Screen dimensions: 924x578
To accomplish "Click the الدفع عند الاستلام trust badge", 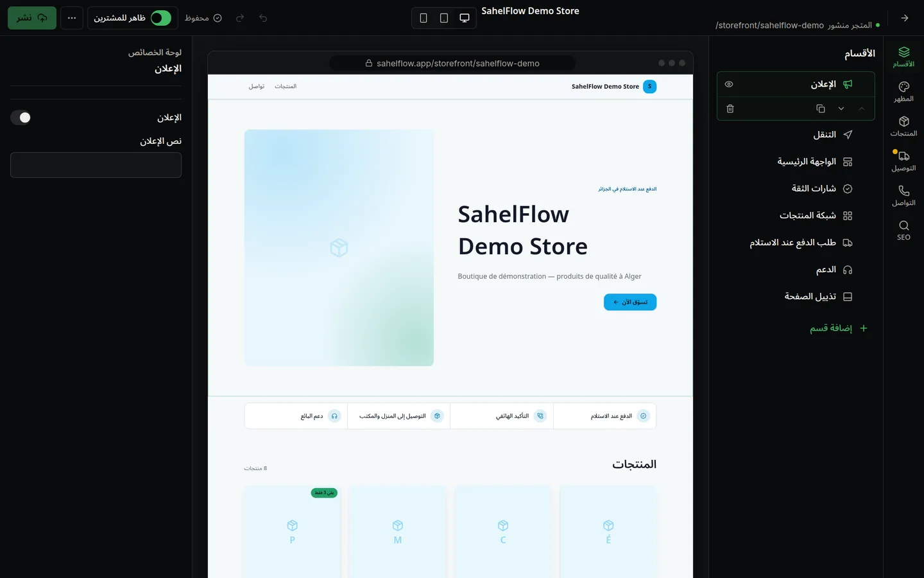I will tap(605, 416).
